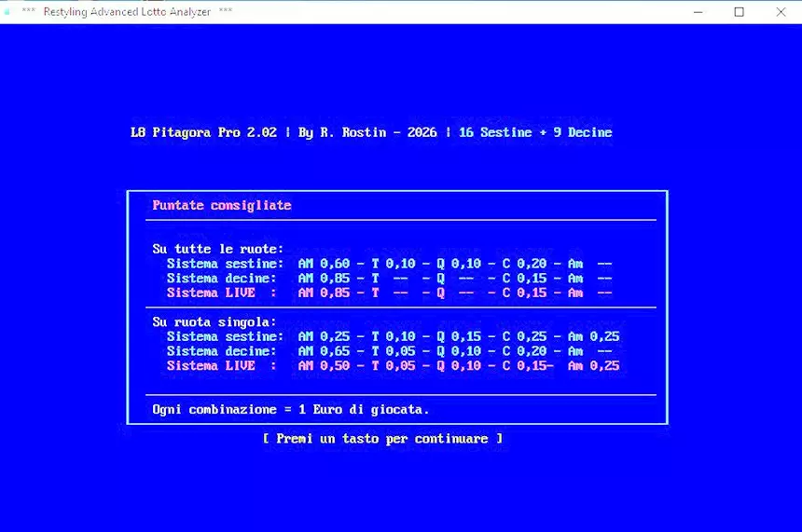Click 'AM 0,85' in all-wheels decine row
The height and width of the screenshot is (532, 802).
pos(324,278)
